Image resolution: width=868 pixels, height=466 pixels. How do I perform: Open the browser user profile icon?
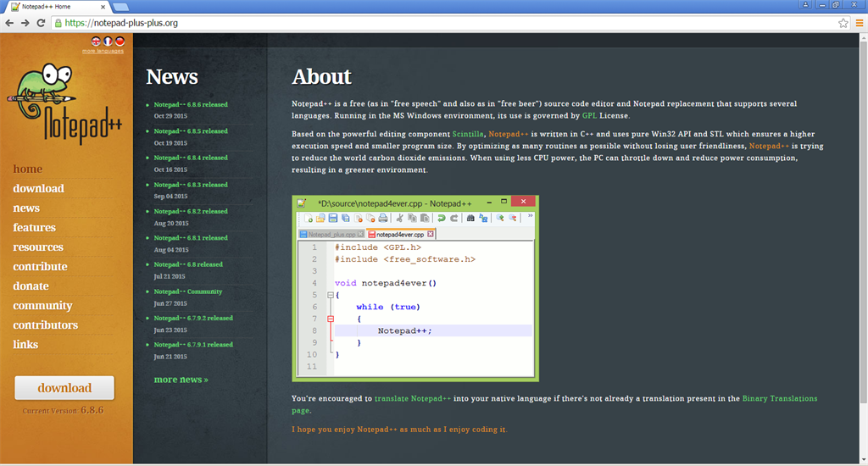805,4
